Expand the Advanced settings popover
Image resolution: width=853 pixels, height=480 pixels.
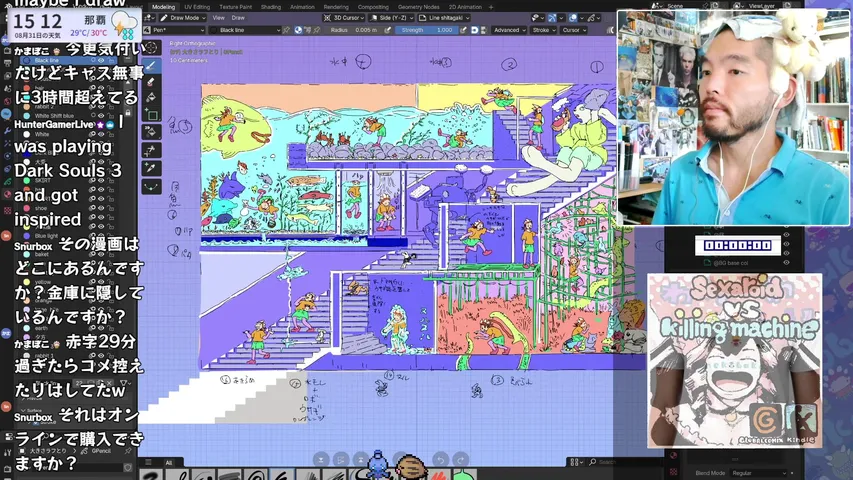coord(510,30)
